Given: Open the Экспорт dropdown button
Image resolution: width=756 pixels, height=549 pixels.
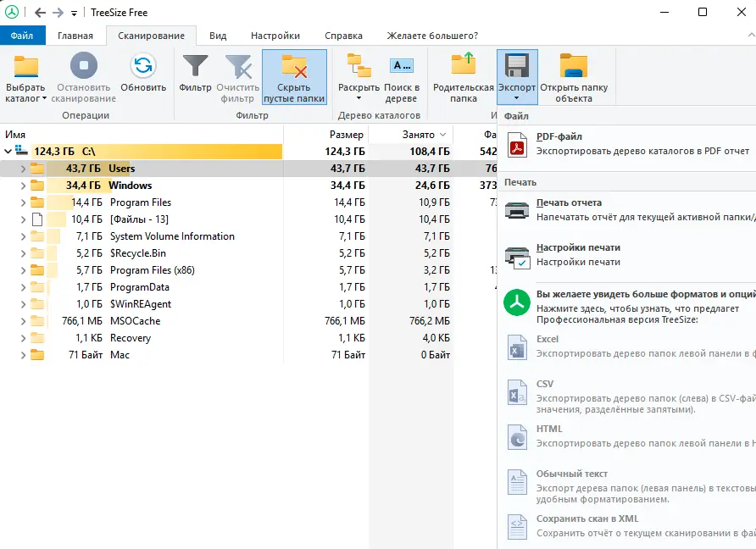Looking at the screenshot, I should 517,77.
